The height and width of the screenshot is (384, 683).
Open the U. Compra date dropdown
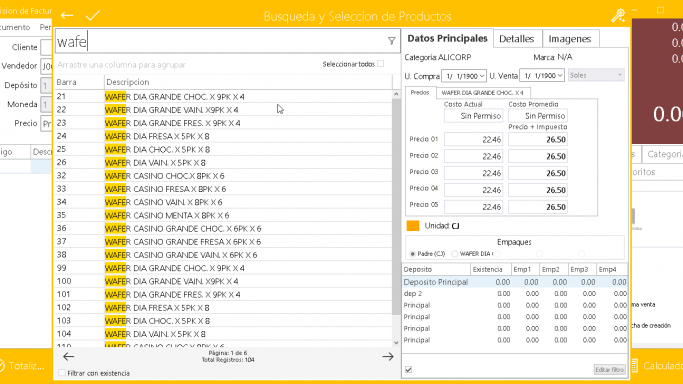464,76
